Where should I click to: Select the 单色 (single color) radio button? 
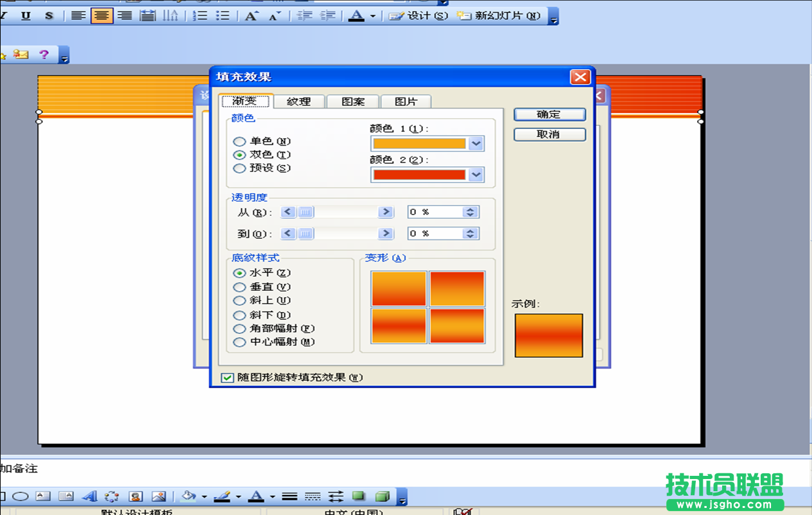[x=239, y=141]
